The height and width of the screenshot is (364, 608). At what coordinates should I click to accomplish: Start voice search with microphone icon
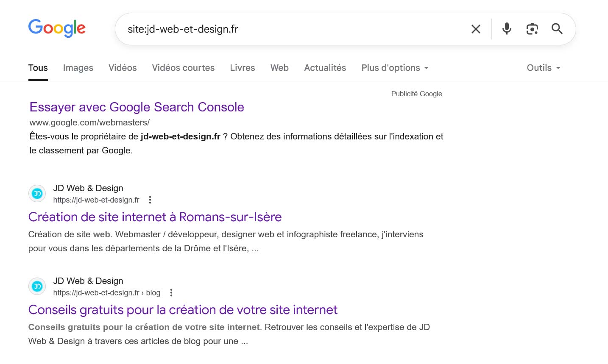507,29
